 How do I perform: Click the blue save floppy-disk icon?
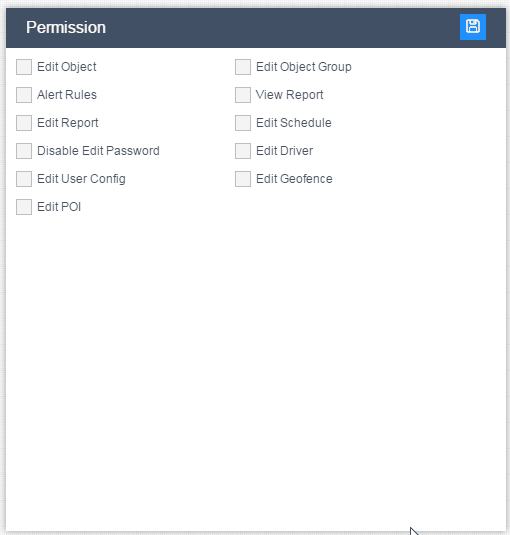[x=472, y=27]
